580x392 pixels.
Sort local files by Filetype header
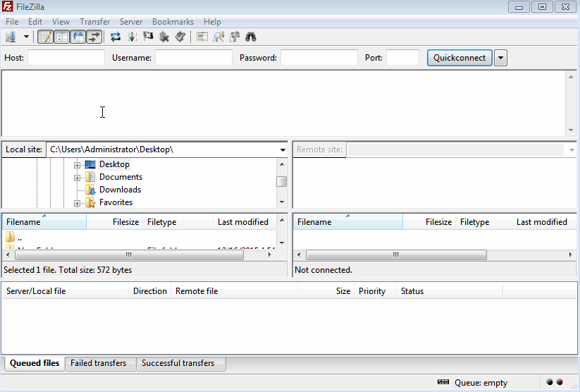click(178, 221)
